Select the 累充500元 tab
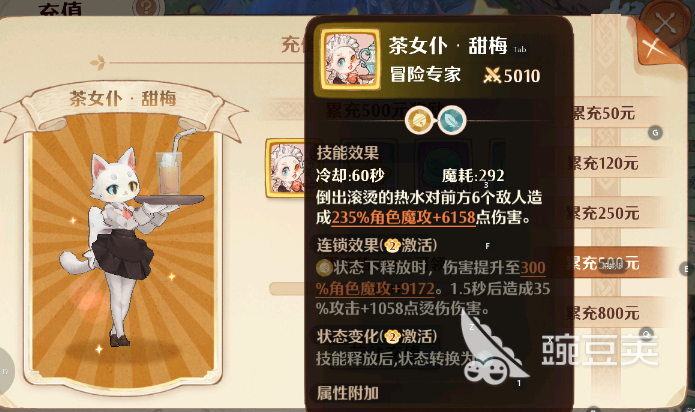Screen dimensions: 695x412 point(604,263)
